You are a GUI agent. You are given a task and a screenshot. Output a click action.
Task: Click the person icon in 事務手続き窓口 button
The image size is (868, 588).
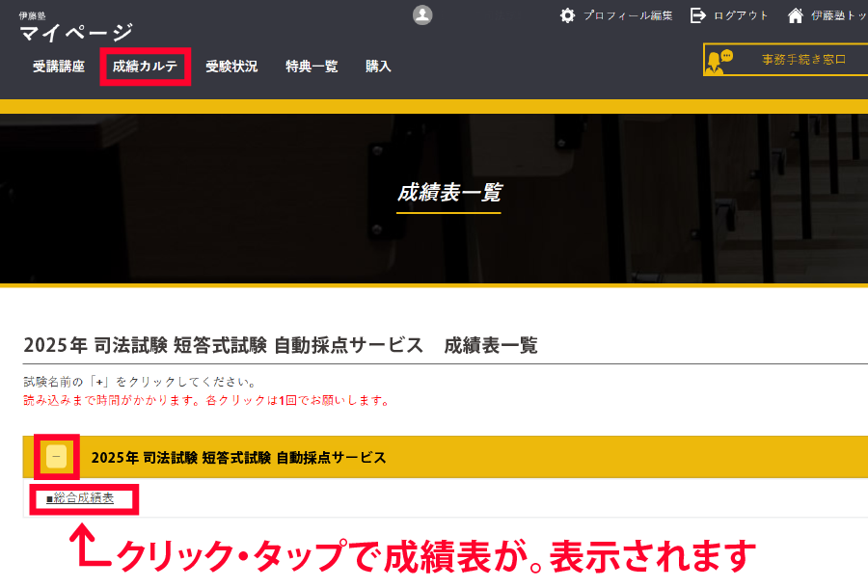coord(715,61)
